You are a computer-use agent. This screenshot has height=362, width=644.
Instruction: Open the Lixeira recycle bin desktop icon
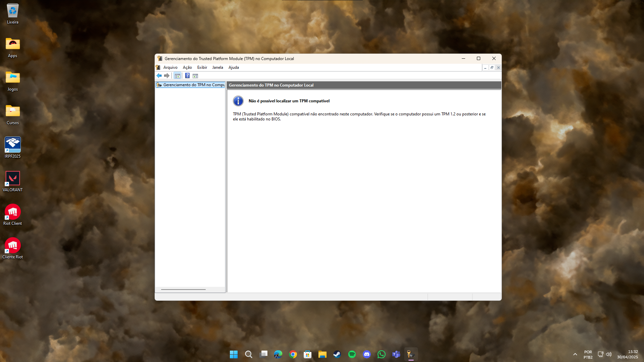click(13, 14)
